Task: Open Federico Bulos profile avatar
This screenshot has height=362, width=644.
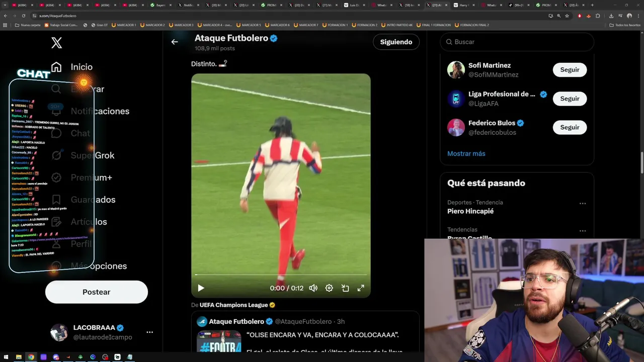Action: point(456,127)
